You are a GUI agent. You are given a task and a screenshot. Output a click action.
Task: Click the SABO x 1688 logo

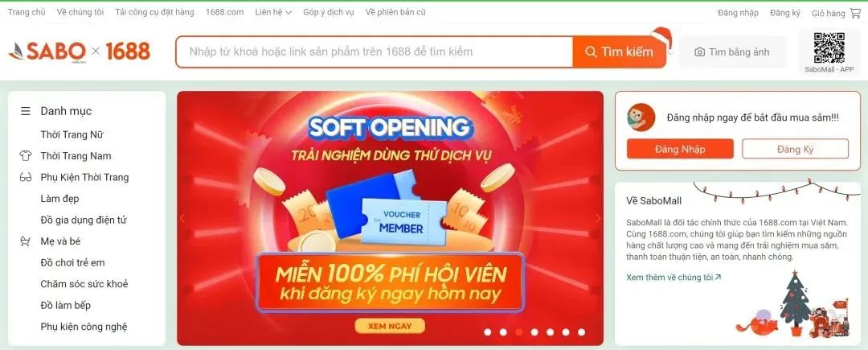pos(79,51)
